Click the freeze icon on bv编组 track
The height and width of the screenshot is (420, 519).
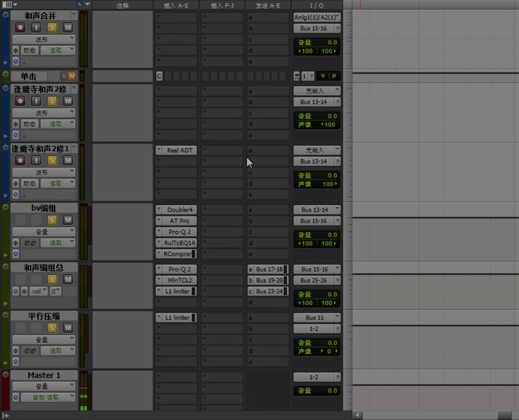[16, 243]
